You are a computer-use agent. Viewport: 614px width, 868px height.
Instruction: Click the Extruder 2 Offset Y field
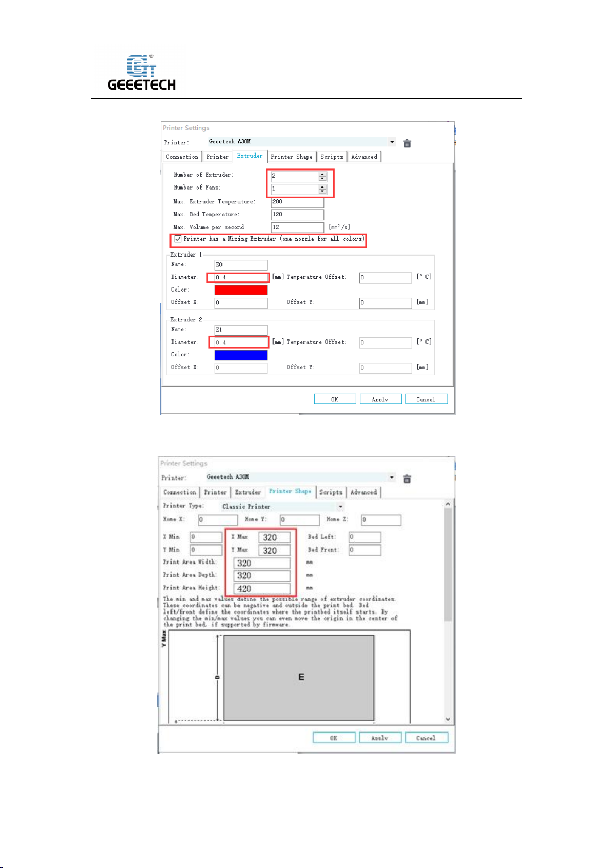click(385, 368)
